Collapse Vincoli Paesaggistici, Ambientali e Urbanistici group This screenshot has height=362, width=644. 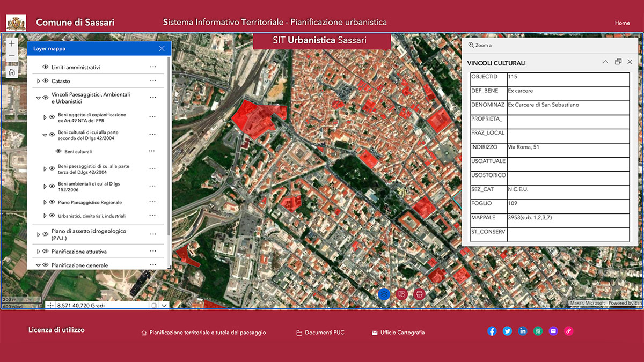coord(38,98)
